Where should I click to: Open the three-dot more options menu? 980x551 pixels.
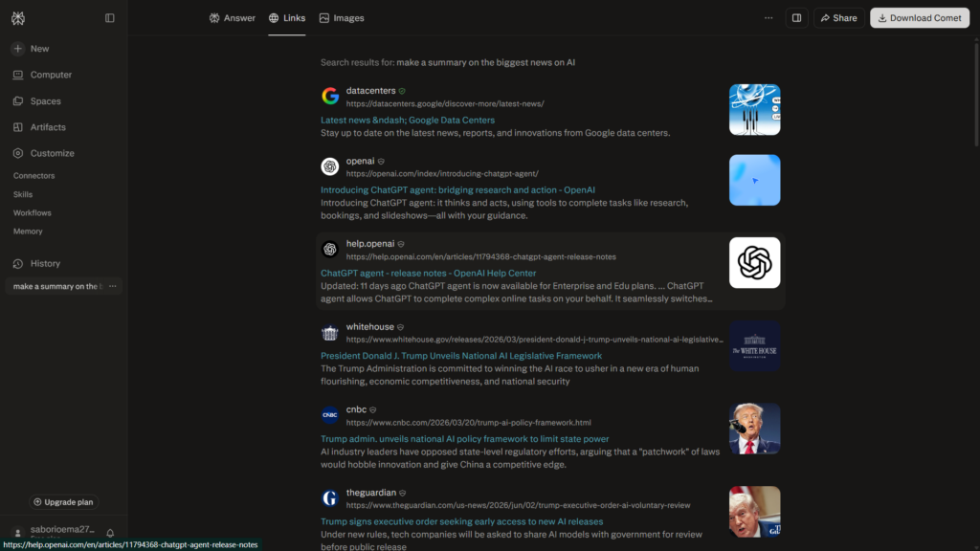pyautogui.click(x=768, y=18)
